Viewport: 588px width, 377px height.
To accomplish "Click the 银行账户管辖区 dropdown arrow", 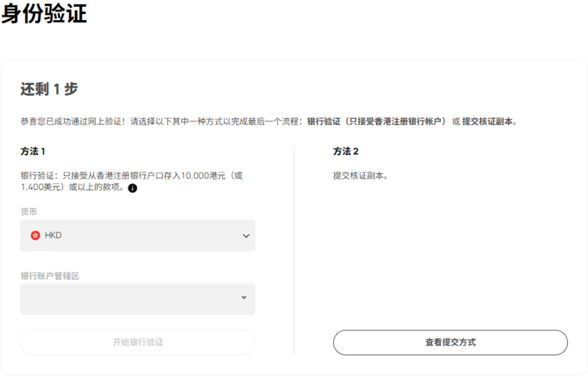I will [x=244, y=298].
